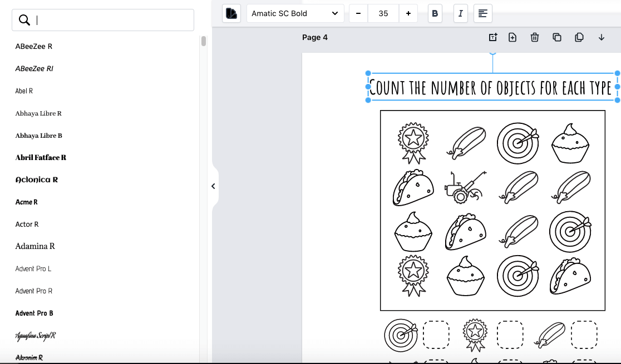621x364 pixels.
Task: Open the color palette swatch icon
Action: [x=231, y=13]
